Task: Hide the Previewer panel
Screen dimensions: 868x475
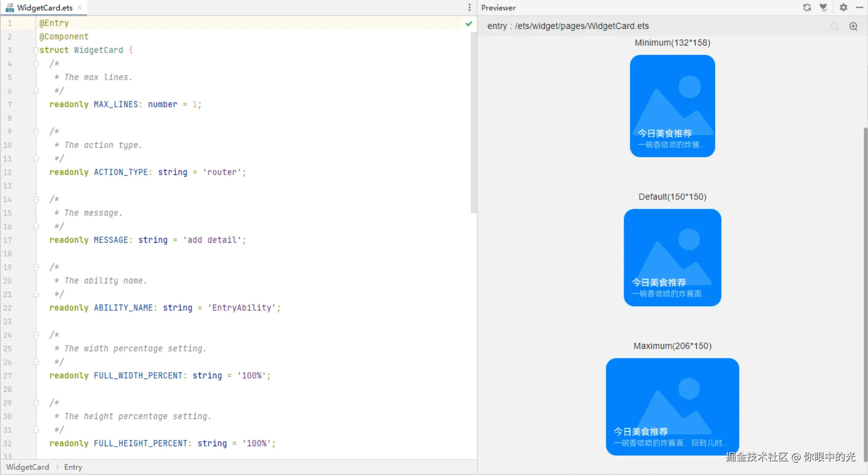Action: (860, 8)
